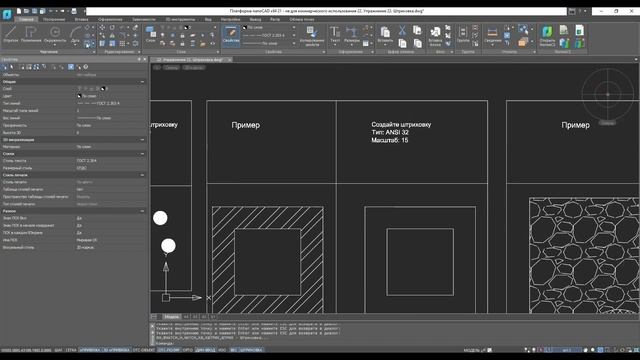The height and width of the screenshot is (360, 640).
Task: Click the New document icon in quick access bar
Action: tap(18, 11)
